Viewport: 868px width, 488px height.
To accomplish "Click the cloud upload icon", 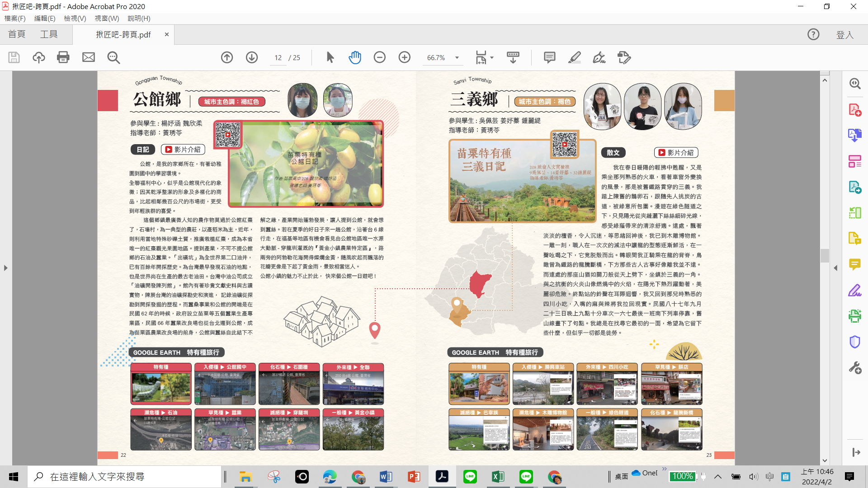I will 39,57.
